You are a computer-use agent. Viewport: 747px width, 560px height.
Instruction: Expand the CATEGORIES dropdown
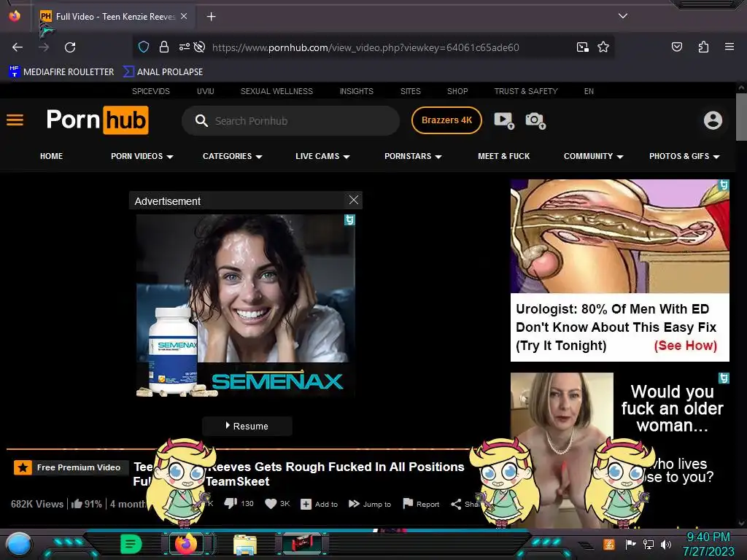click(233, 156)
